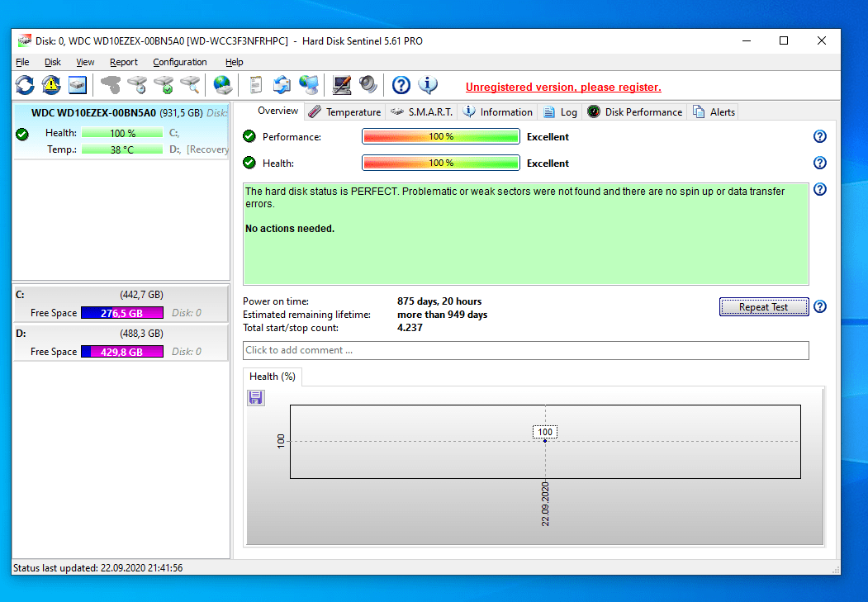
Task: Click the Health 100 % gradient bar in Overview
Action: (x=441, y=163)
